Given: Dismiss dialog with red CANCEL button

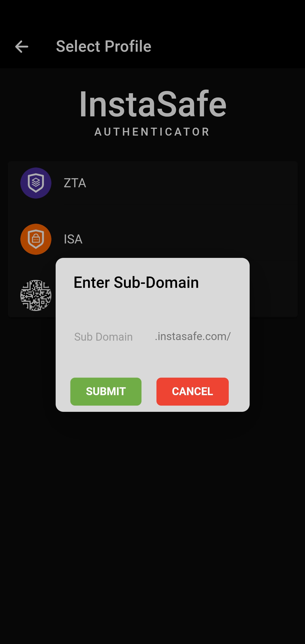Looking at the screenshot, I should 193,391.
